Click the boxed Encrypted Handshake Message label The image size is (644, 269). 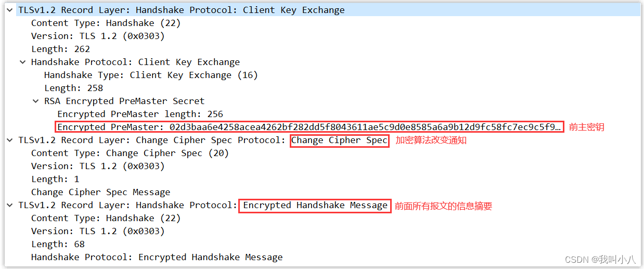coord(315,205)
